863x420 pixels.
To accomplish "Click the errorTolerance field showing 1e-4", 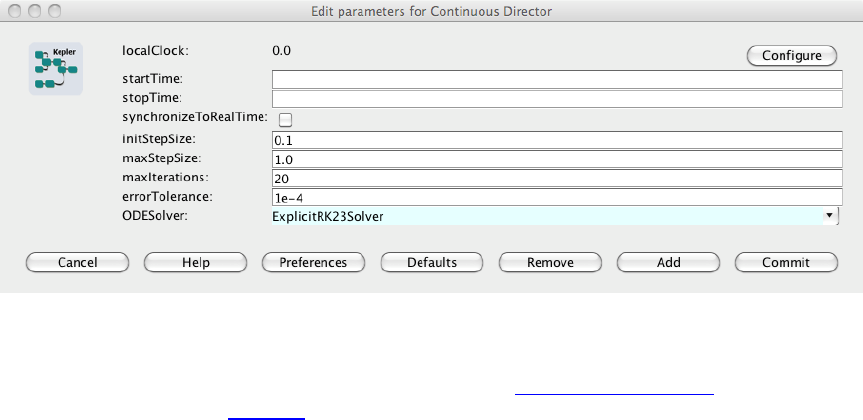I will (x=557, y=197).
